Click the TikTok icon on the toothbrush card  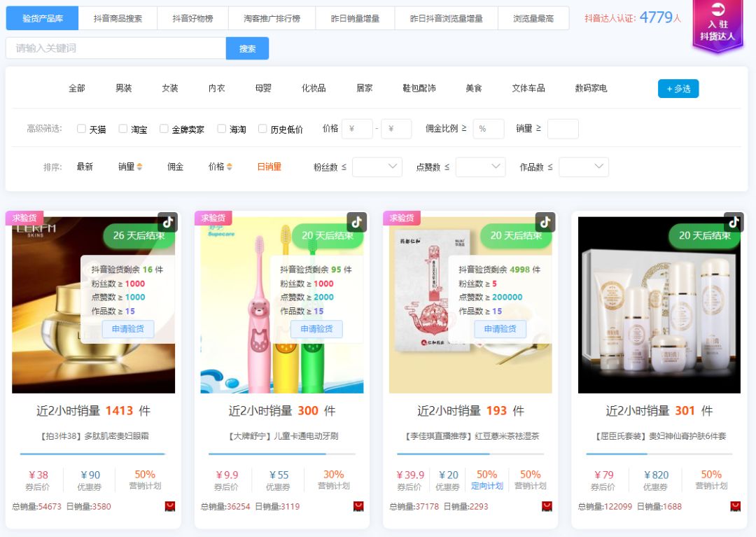click(356, 222)
